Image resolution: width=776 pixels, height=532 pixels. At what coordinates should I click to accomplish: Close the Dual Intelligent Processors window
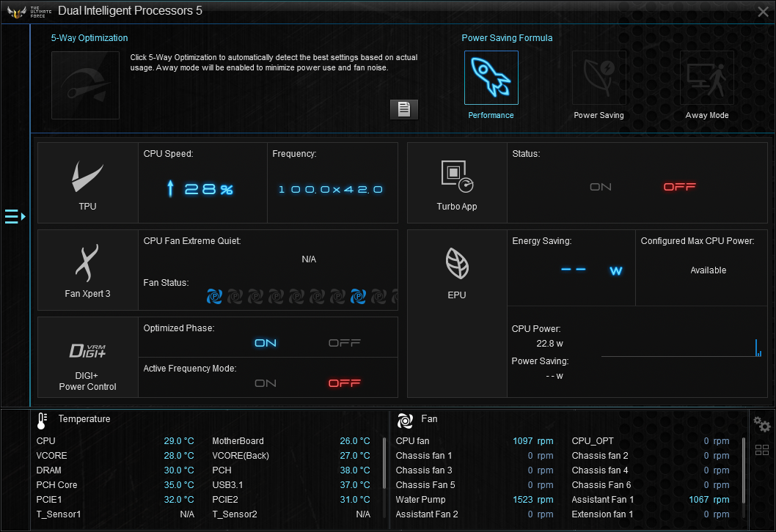763,12
